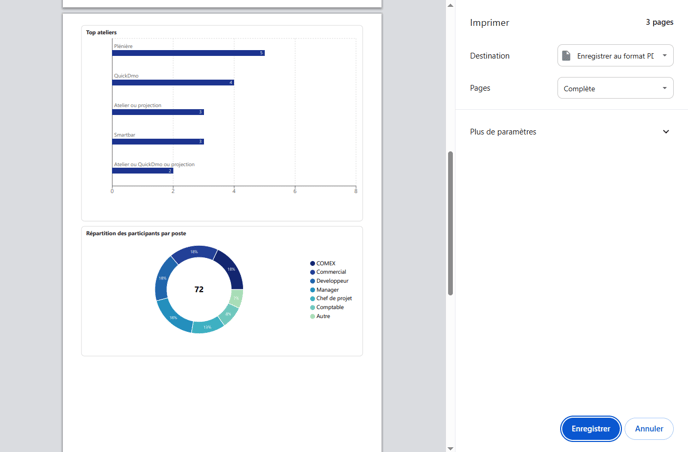This screenshot has width=688, height=452.
Task: Click the Comptable legend marker
Action: 312,307
